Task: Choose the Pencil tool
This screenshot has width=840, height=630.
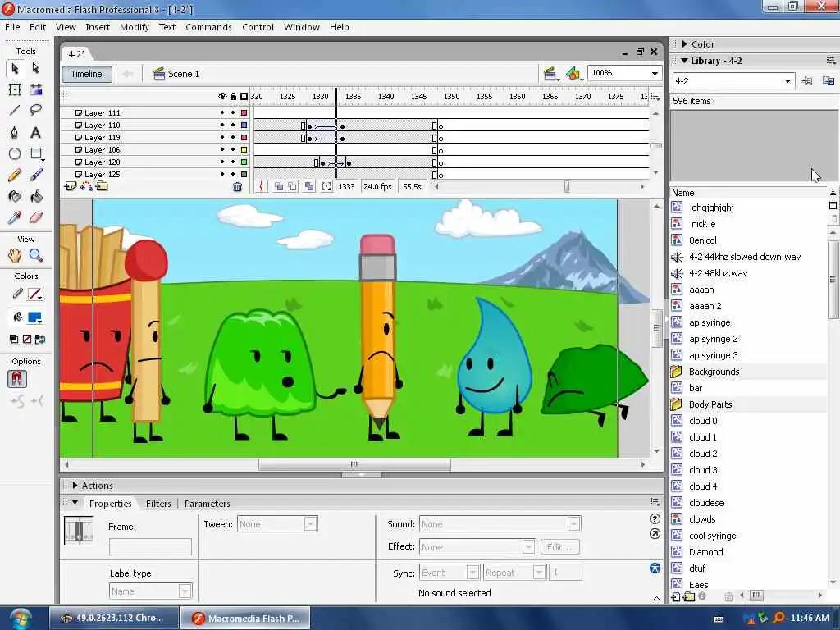Action: [15, 176]
